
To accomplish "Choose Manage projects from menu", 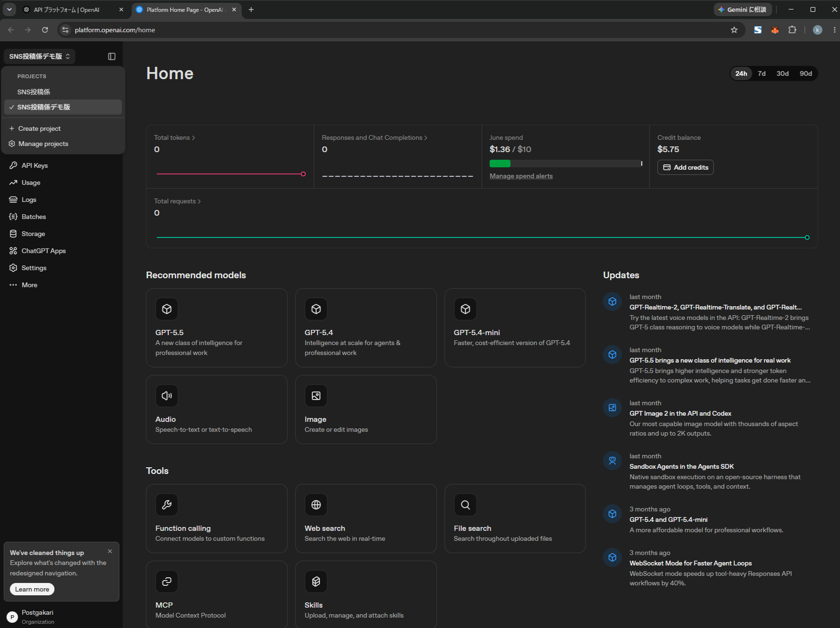I will [63, 144].
